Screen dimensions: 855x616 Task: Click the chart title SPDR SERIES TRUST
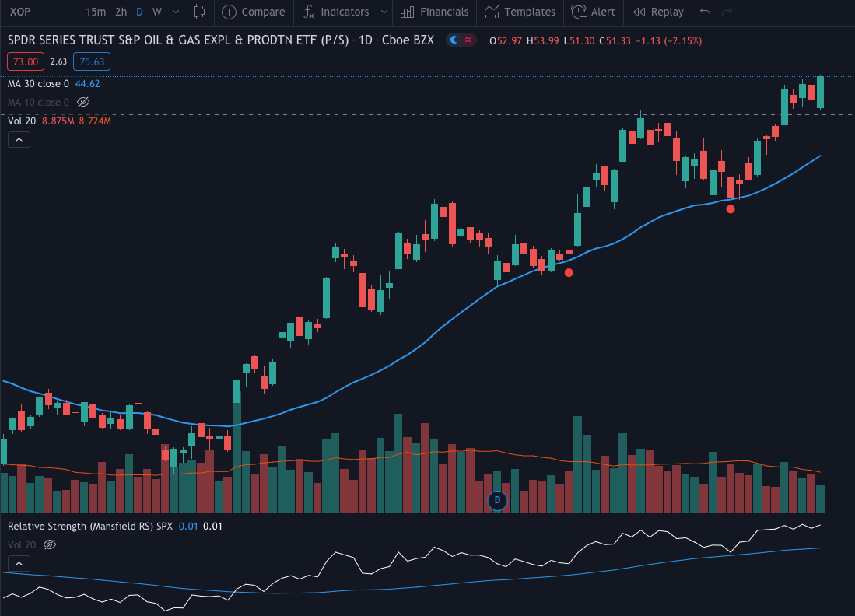[177, 40]
